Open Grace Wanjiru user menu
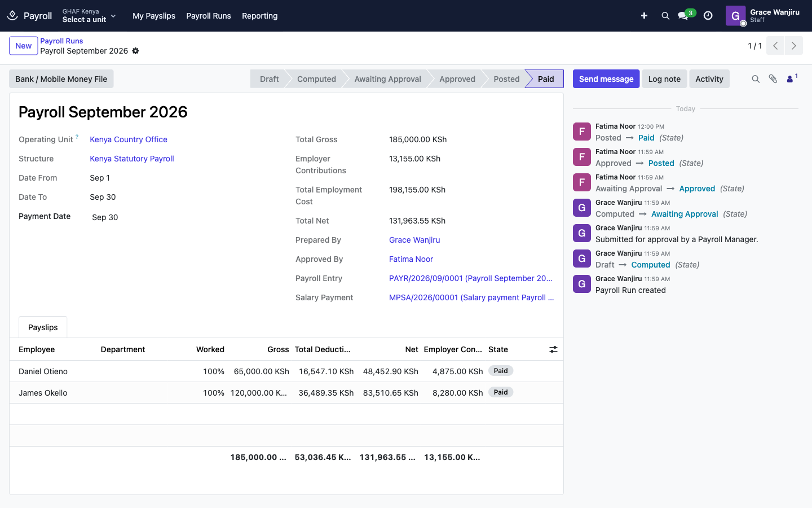The height and width of the screenshot is (508, 812). click(763, 16)
